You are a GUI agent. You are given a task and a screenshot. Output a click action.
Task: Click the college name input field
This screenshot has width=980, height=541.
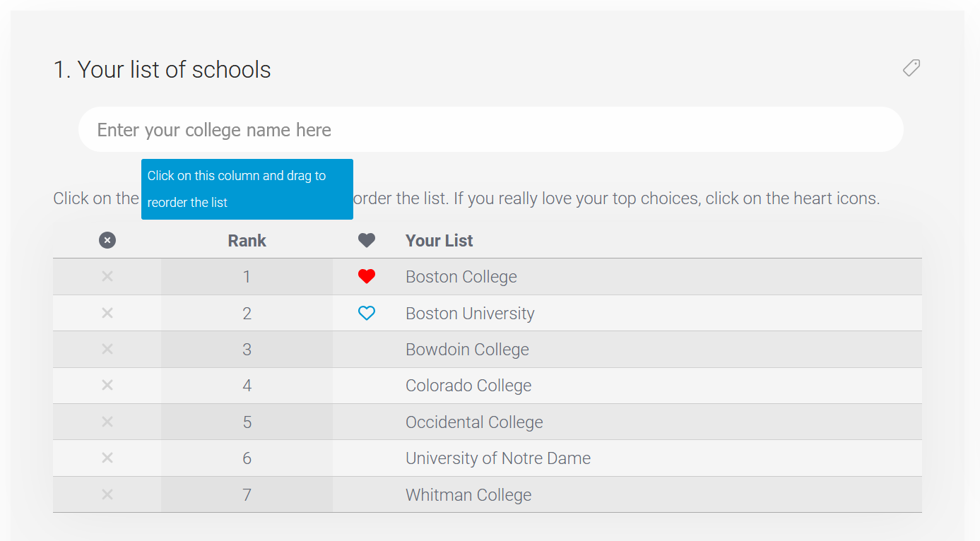pyautogui.click(x=490, y=129)
